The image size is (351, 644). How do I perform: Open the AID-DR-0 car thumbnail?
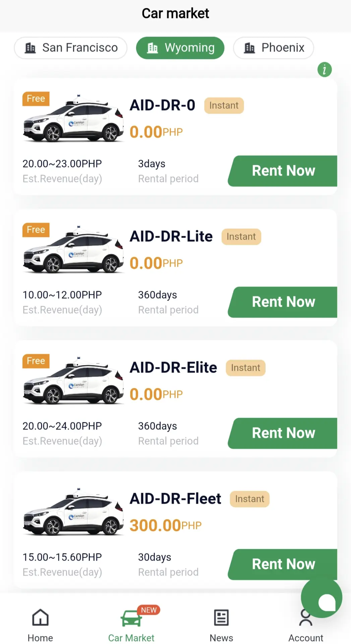pos(73,119)
